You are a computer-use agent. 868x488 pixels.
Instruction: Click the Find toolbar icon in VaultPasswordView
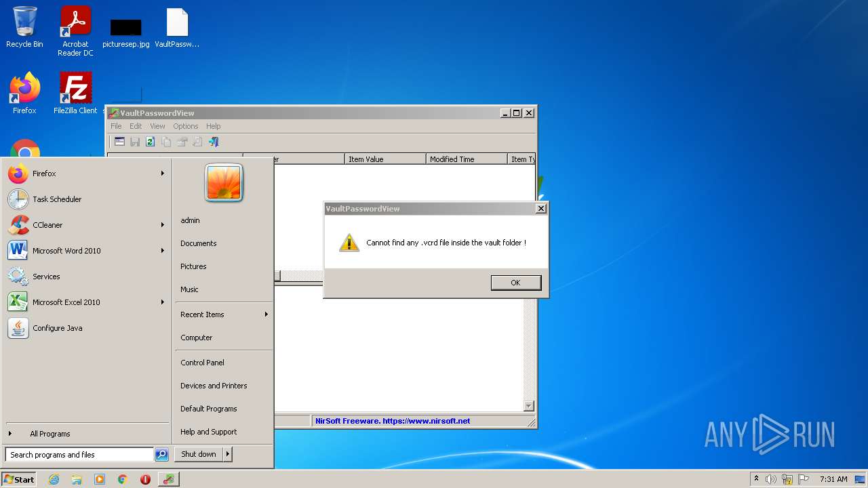click(197, 142)
